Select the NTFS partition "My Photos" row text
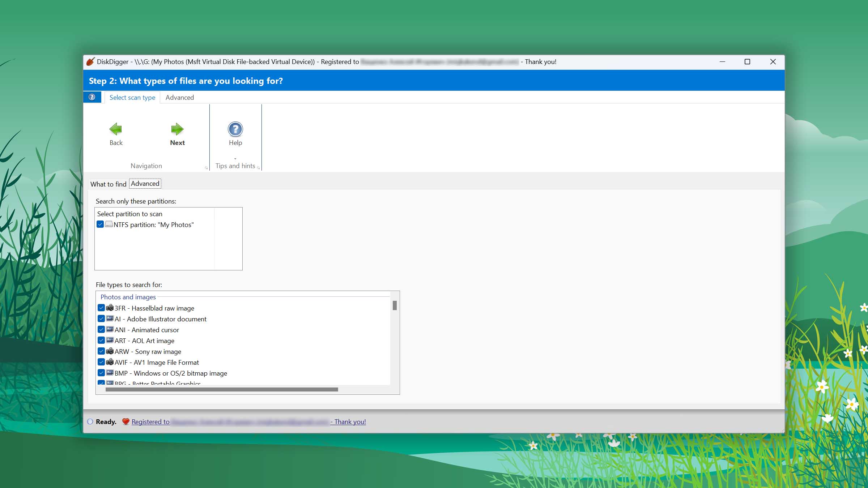Image resolution: width=868 pixels, height=488 pixels. pos(154,224)
